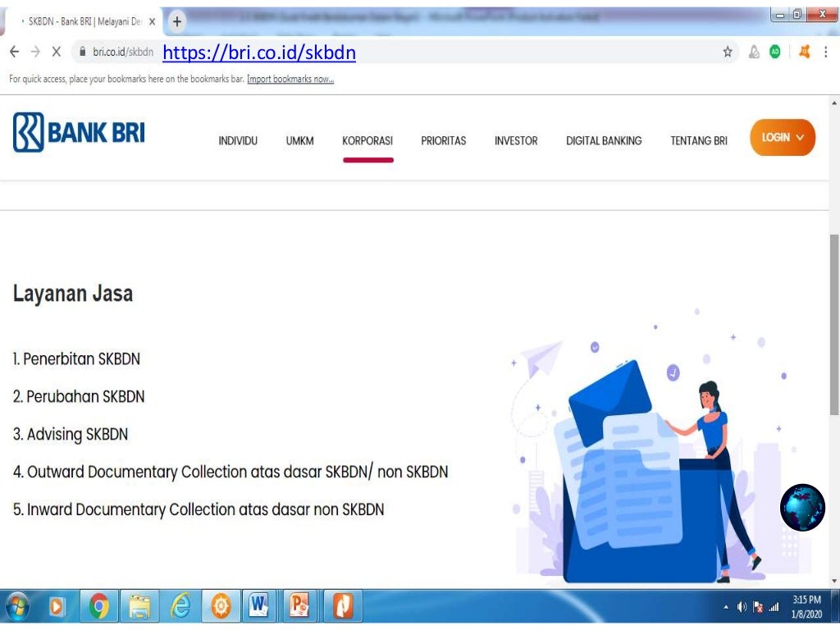
Task: Click the taskbar clock showing 3:15 PM
Action: (x=807, y=607)
